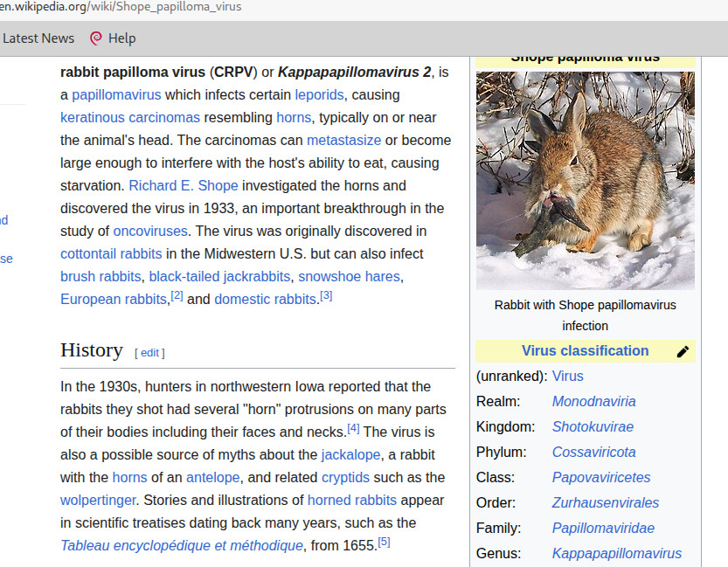Follow the horned rabbits link
Viewport: 728px width, 567px height.
tap(352, 501)
